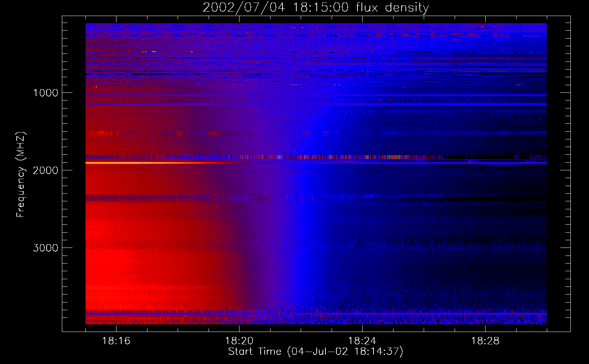The image size is (589, 364).
Task: Click the 18:16 time tick label
Action: coord(116,341)
